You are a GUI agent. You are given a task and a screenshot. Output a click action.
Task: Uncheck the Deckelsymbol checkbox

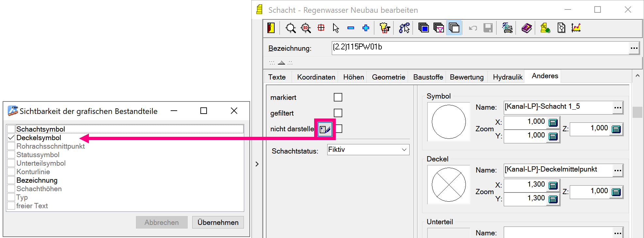pos(11,138)
